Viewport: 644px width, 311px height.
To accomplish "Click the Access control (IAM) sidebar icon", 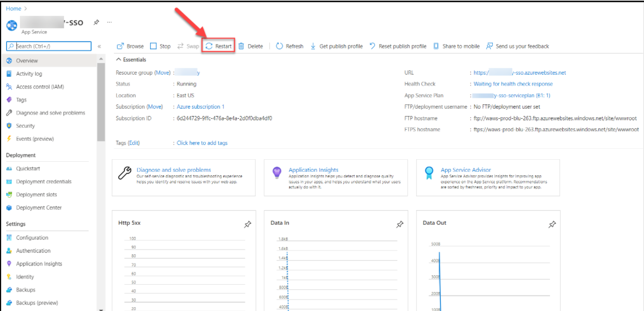I will click(x=9, y=87).
